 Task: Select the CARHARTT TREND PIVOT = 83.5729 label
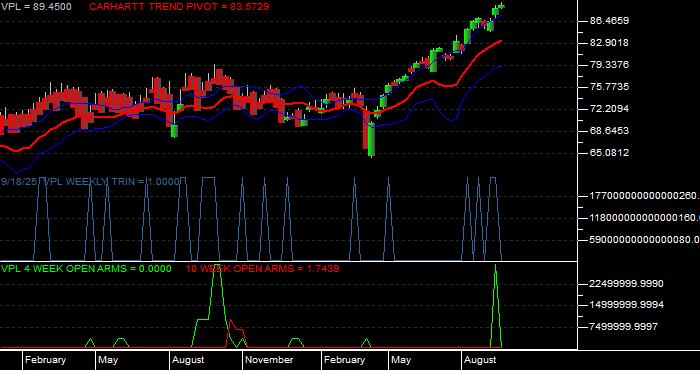tap(179, 7)
